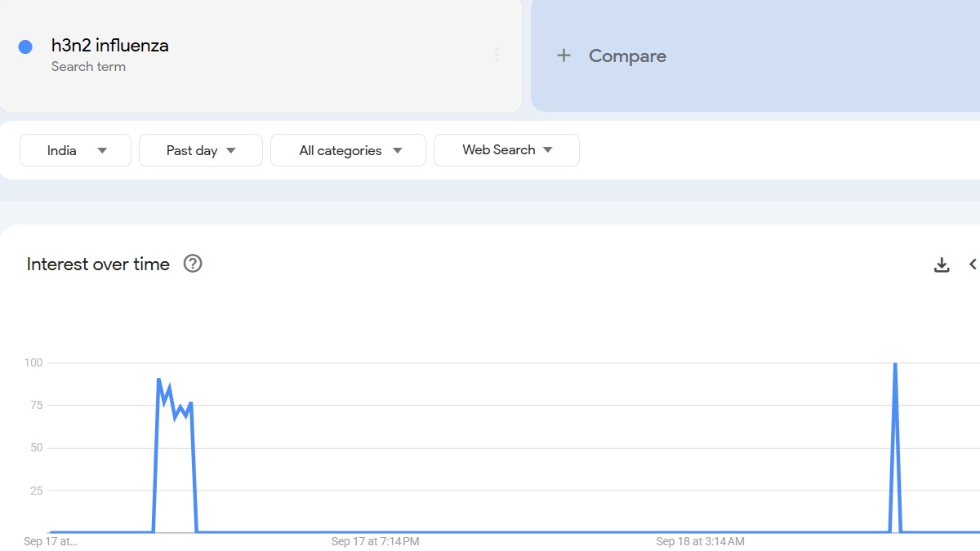Screen dimensions: 980x551
Task: Expand the Past day time range dropdown
Action: (201, 150)
